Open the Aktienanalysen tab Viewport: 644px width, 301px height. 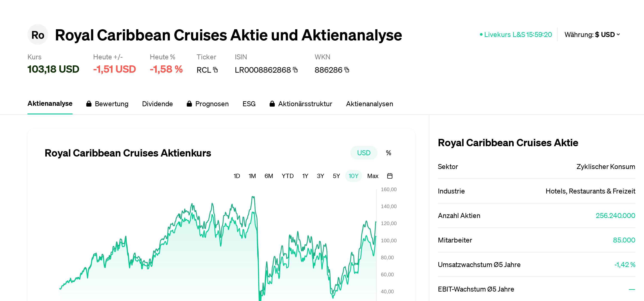coord(369,104)
